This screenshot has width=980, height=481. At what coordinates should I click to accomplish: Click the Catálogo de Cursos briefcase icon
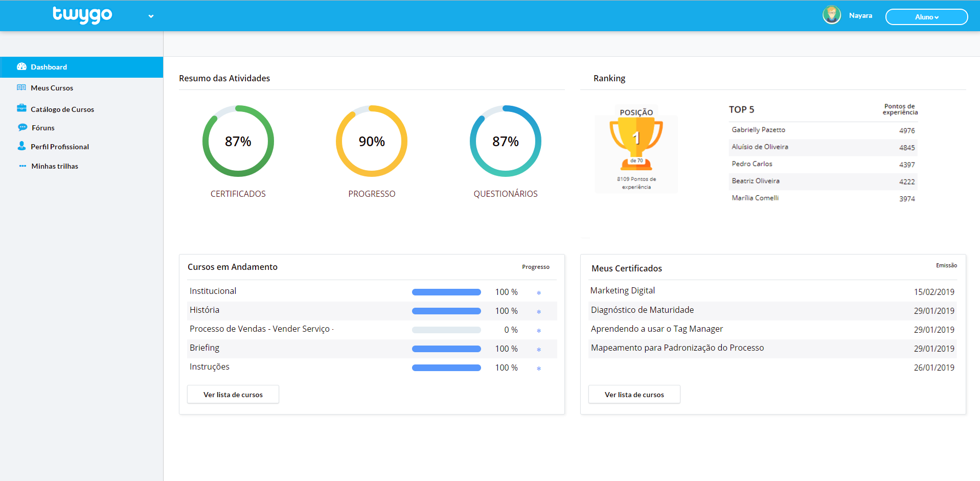(x=21, y=108)
